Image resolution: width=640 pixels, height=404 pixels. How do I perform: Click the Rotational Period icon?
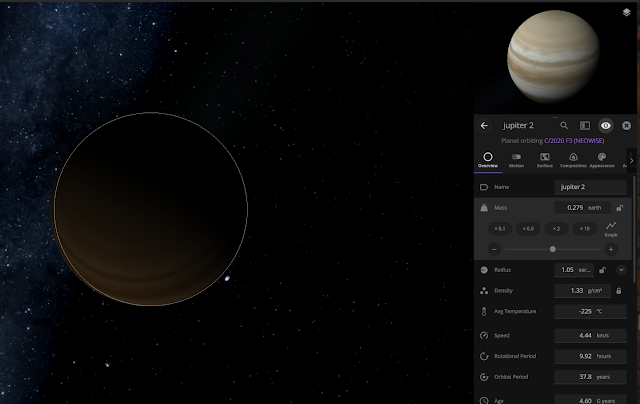point(484,356)
